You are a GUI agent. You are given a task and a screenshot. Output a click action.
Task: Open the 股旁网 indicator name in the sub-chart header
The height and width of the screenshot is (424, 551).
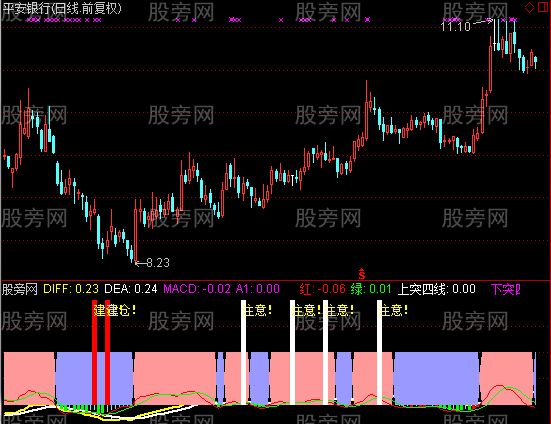(20, 289)
